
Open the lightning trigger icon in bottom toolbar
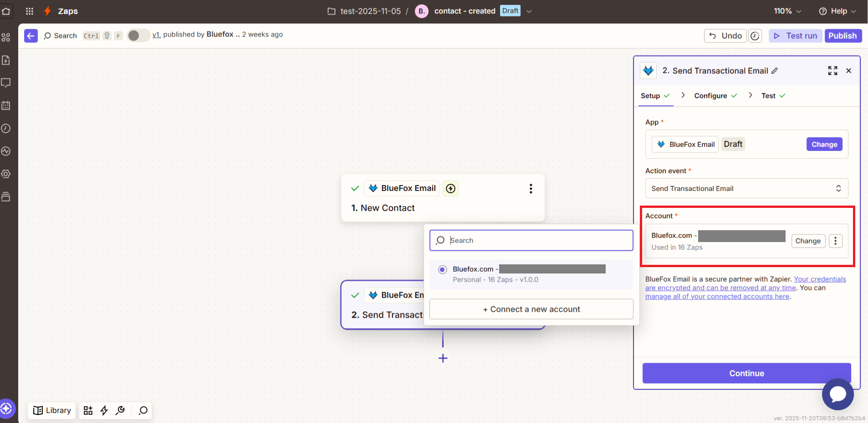[104, 410]
